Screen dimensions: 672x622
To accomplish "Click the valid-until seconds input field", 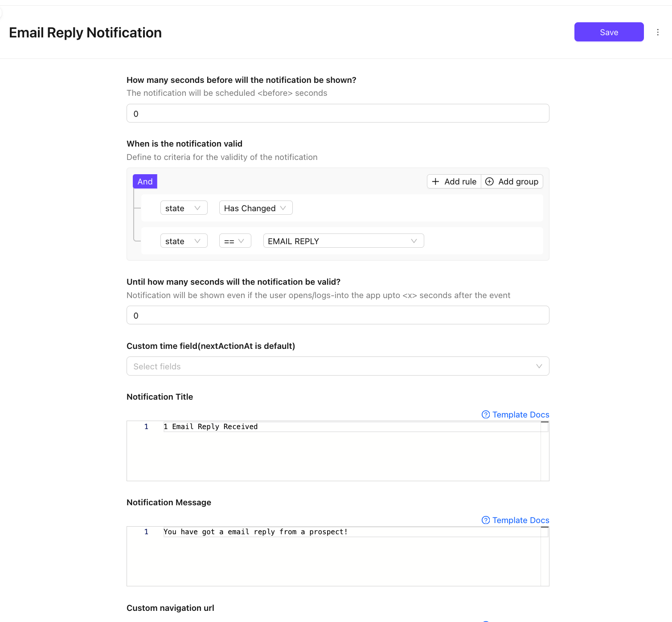I will click(337, 315).
